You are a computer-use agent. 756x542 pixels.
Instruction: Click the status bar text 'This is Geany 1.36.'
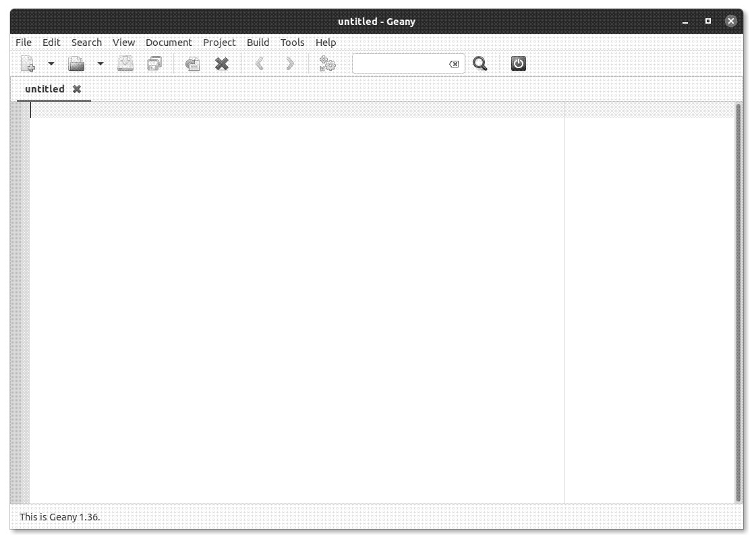[60, 517]
